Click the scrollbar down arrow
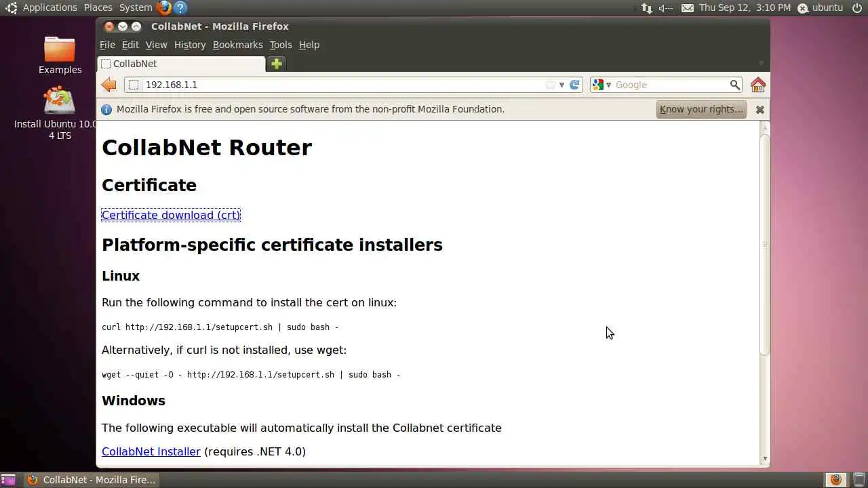Viewport: 868px width, 488px height. 765,459
